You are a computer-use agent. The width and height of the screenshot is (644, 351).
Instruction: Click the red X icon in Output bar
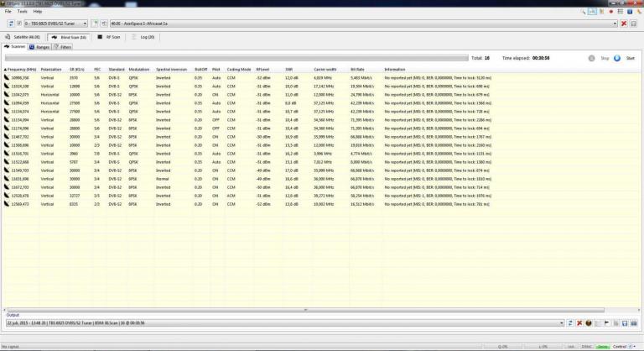coord(579,322)
